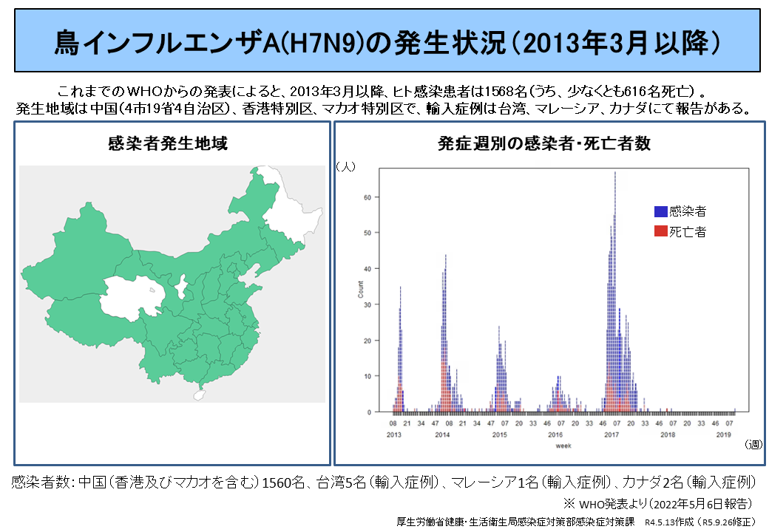This screenshot has height=532, width=769.
Task: Click the 2015 year label on the axis
Action: coord(500,435)
